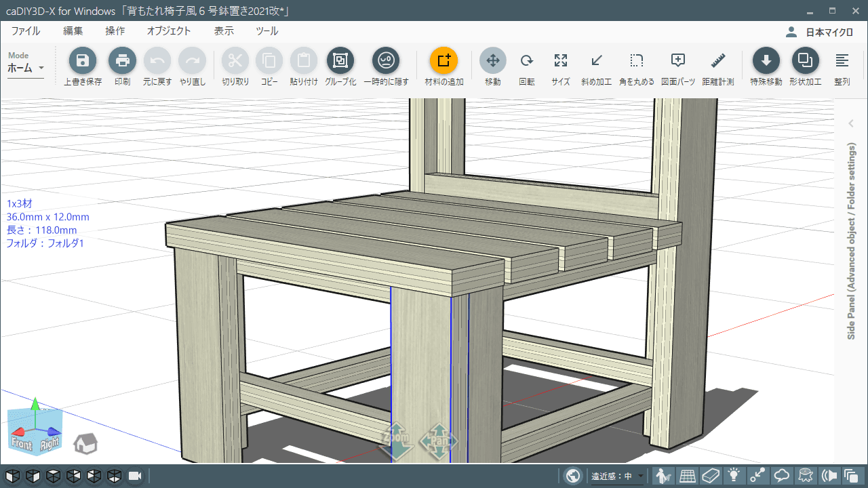Switch to camera view with the camera icon
Screen dimensions: 868x488
coord(134,476)
